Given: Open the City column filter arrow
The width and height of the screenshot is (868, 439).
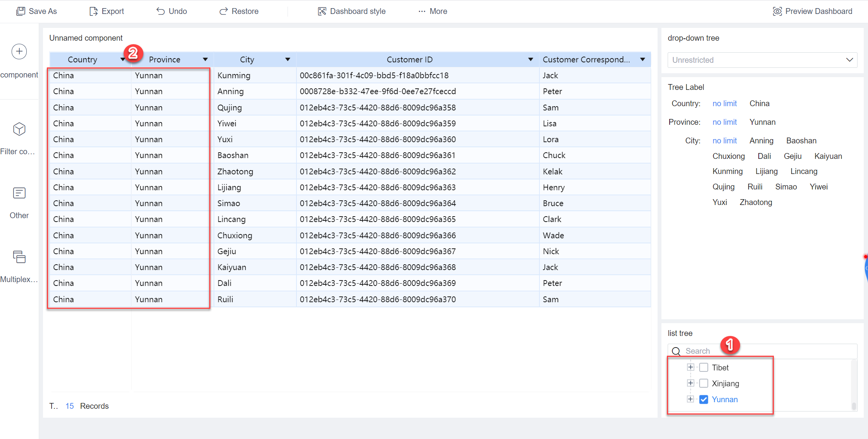Looking at the screenshot, I should (x=288, y=59).
